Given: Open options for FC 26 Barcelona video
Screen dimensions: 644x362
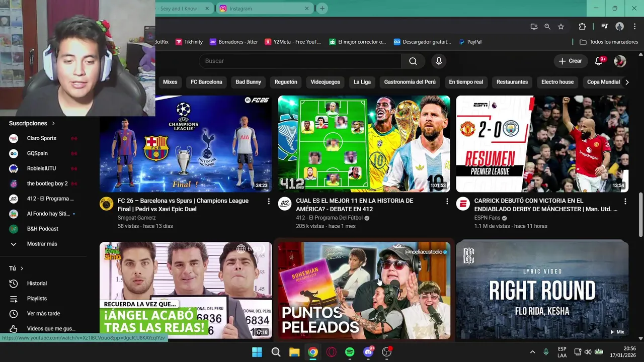Looking at the screenshot, I should [x=269, y=201].
